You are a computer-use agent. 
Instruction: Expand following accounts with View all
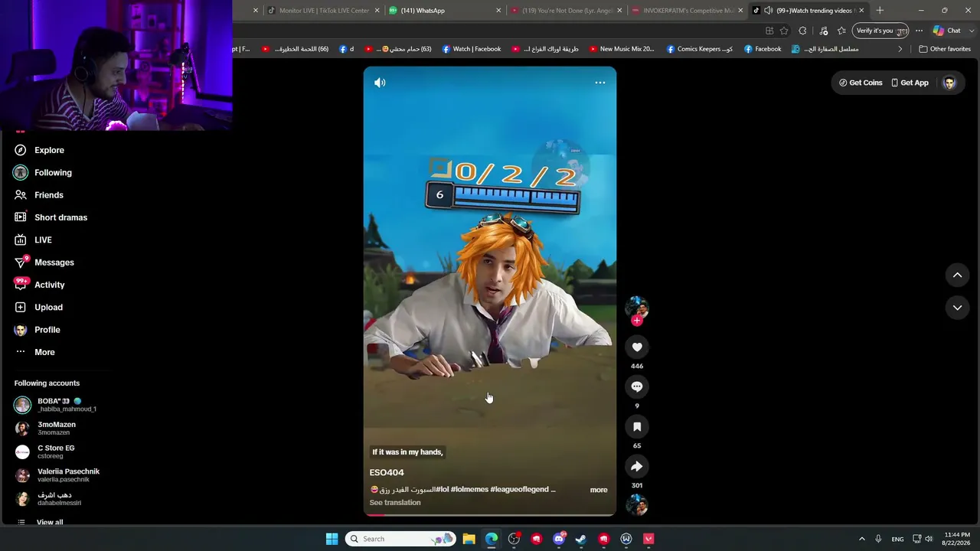click(50, 523)
